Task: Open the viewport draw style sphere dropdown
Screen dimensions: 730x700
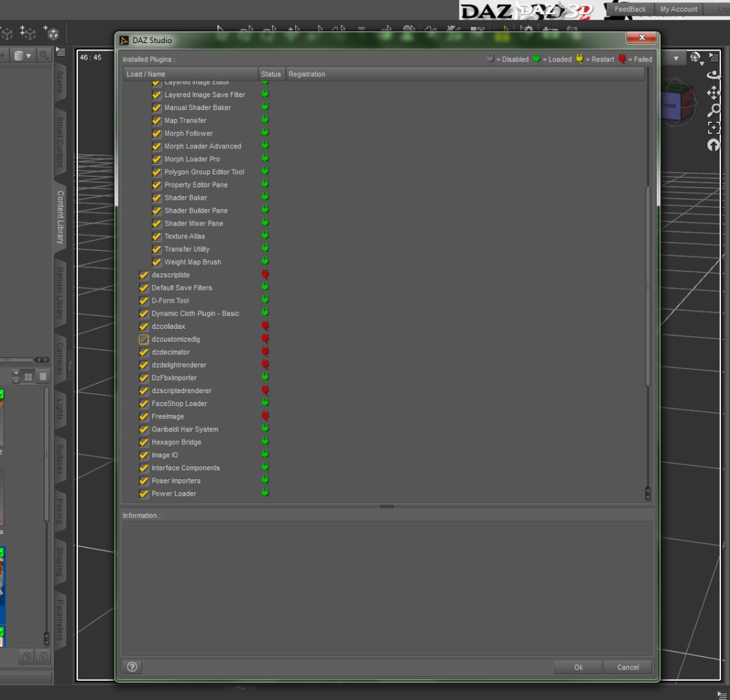Action: pos(696,58)
